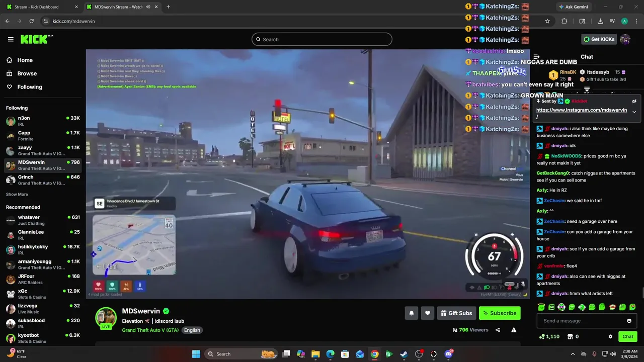Click Get KICKs button
The height and width of the screenshot is (362, 644).
(599, 39)
